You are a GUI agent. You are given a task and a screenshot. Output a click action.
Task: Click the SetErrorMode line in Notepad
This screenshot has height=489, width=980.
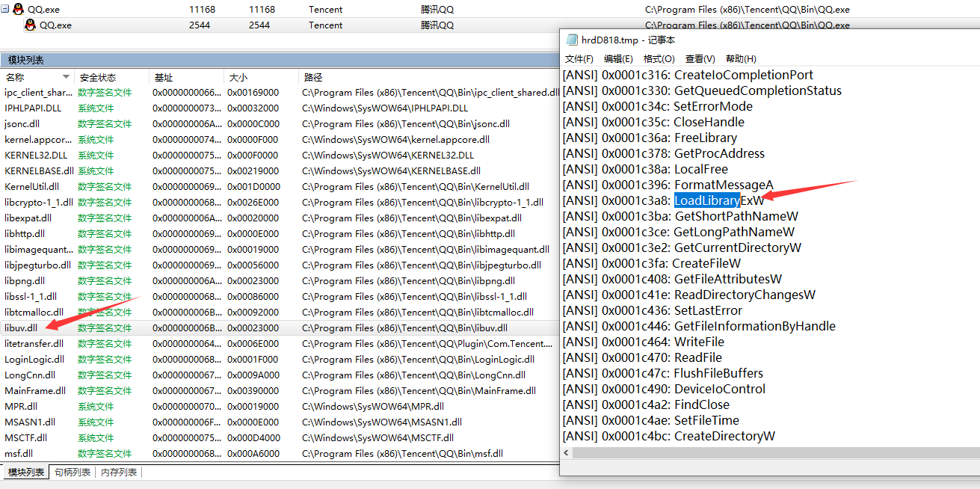point(657,106)
